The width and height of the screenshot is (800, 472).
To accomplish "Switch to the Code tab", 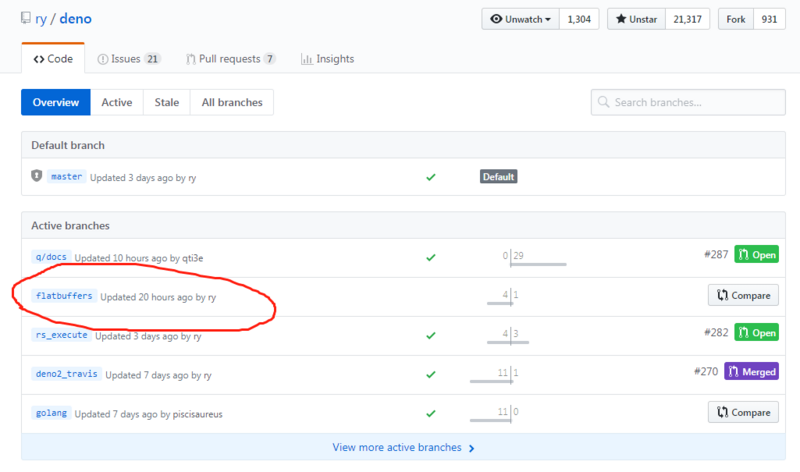I will [53, 59].
